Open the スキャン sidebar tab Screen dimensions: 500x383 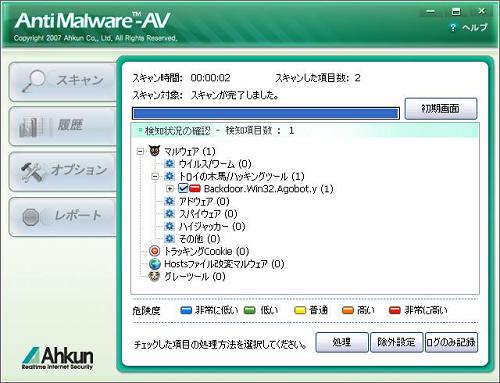click(63, 81)
